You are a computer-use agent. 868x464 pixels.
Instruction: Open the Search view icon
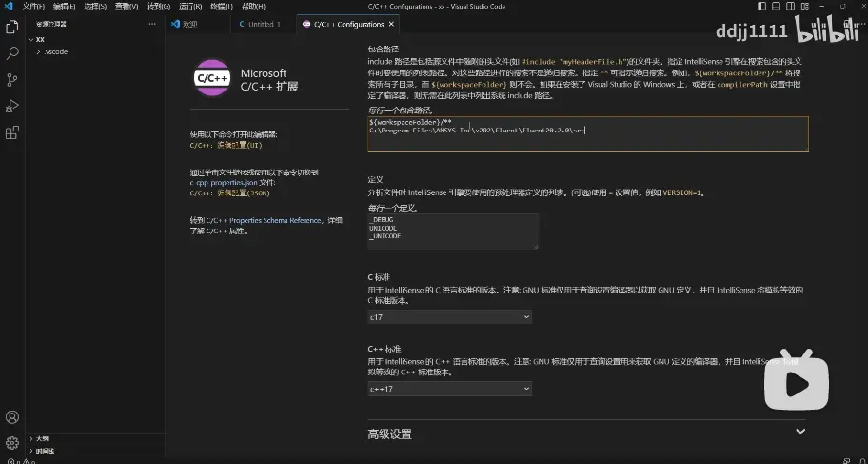click(12, 53)
